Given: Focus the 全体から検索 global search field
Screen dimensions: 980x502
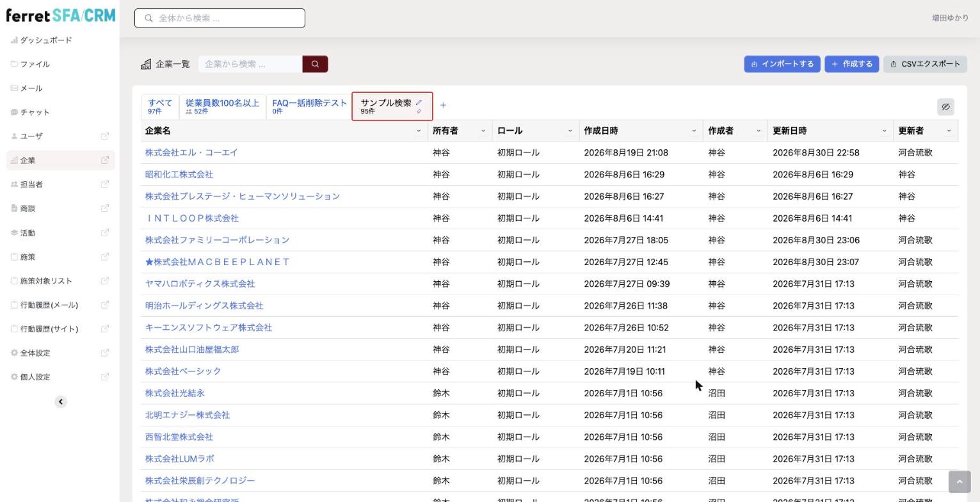Looking at the screenshot, I should click(220, 18).
